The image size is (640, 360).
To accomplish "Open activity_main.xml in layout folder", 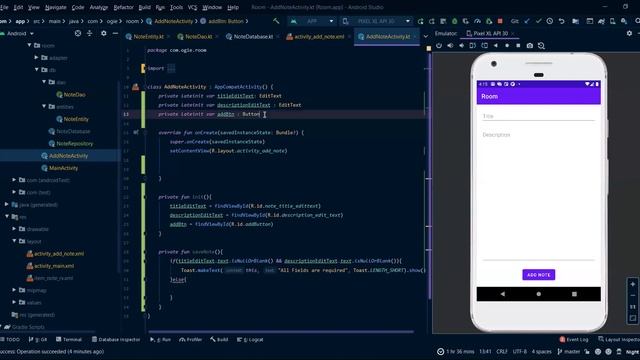I will [50, 266].
